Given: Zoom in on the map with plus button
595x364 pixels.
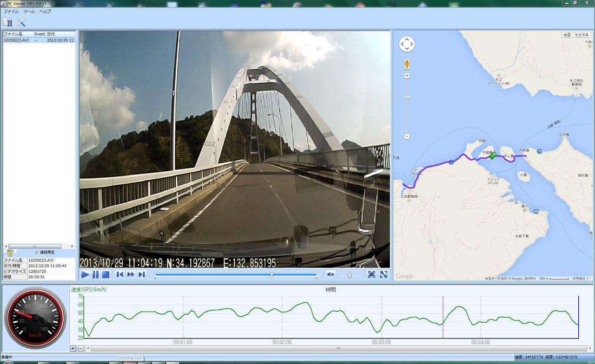Looking at the screenshot, I should [x=407, y=76].
